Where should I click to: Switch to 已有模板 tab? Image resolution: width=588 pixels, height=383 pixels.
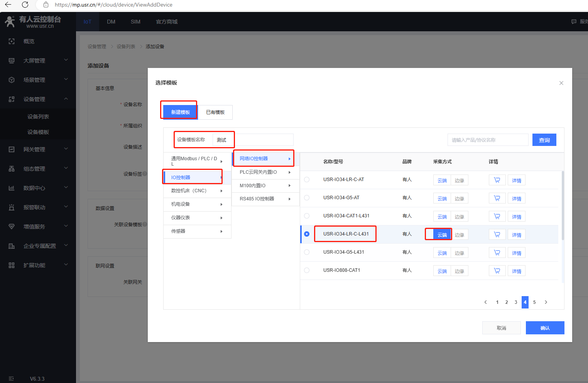coord(215,112)
